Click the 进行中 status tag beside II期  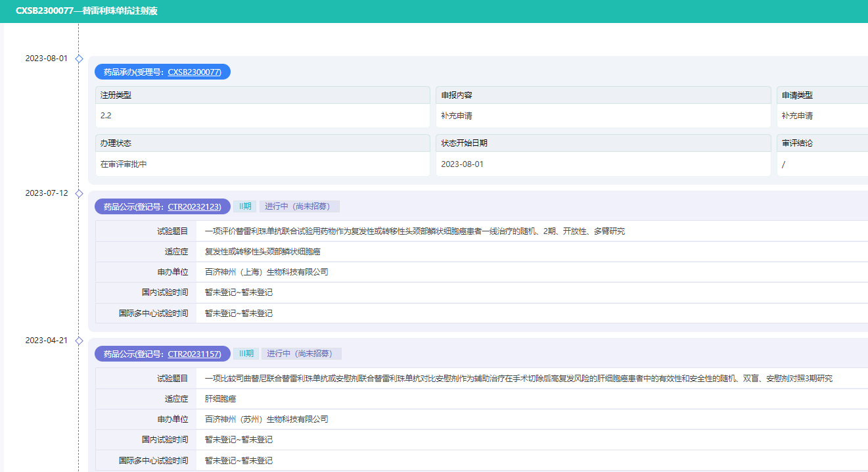tap(299, 206)
